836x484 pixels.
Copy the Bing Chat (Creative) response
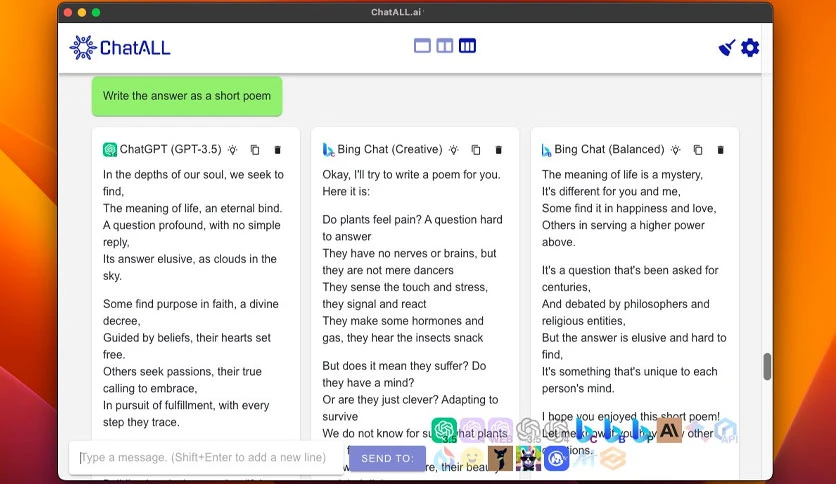[x=476, y=150]
